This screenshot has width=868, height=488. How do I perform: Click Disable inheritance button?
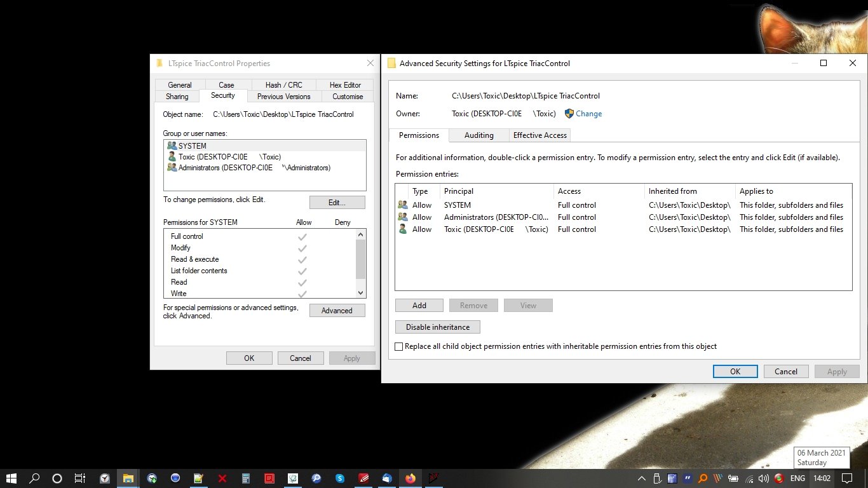pos(438,327)
